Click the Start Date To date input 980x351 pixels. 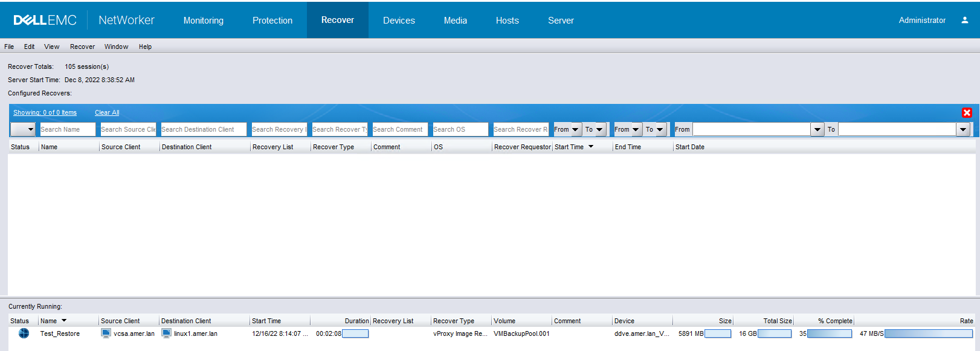pos(897,129)
